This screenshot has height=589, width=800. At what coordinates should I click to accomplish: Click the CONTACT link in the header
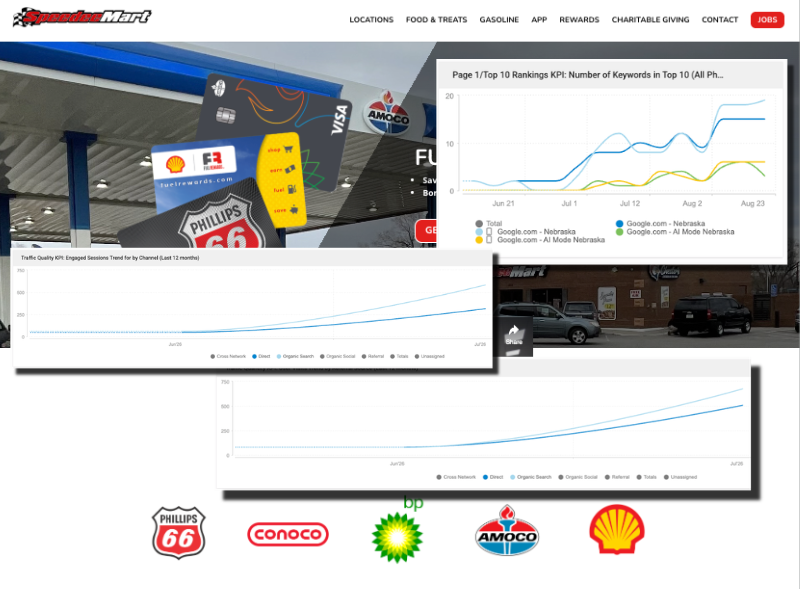pyautogui.click(x=719, y=20)
